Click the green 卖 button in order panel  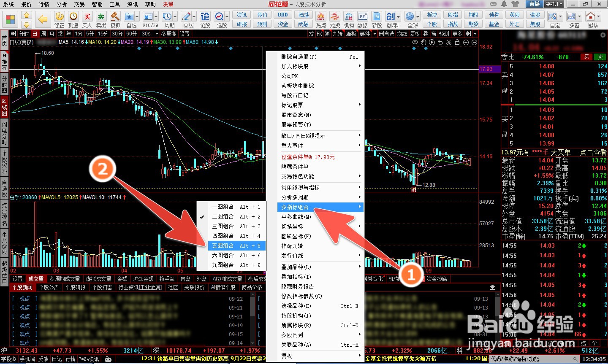pyautogui.click(x=600, y=57)
